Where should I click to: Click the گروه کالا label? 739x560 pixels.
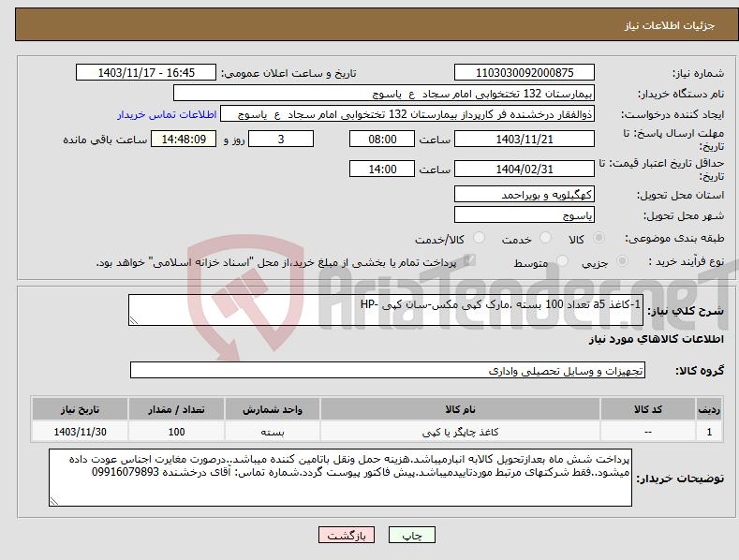coord(700,371)
